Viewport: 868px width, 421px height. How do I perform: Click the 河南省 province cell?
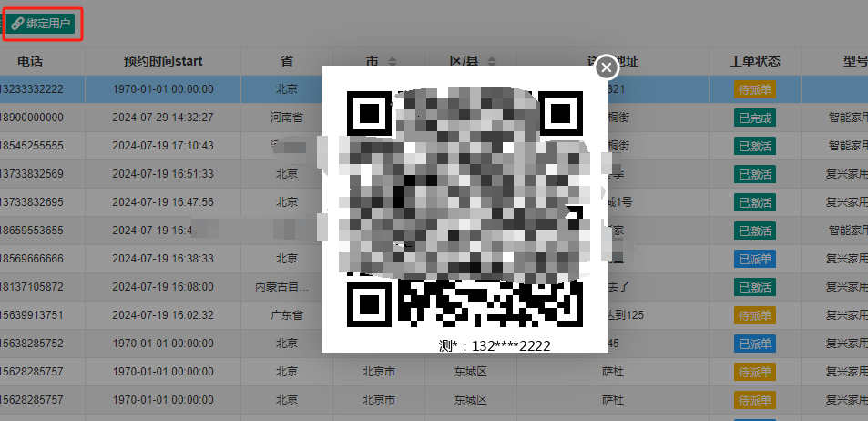click(x=287, y=118)
